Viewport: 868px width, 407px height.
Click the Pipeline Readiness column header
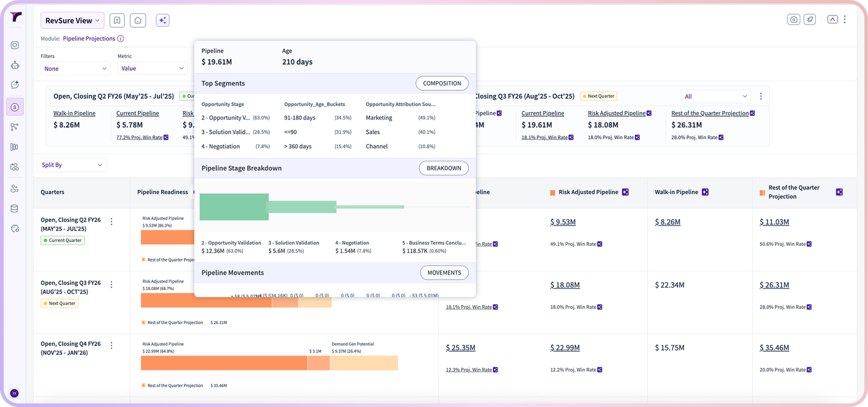click(x=162, y=192)
